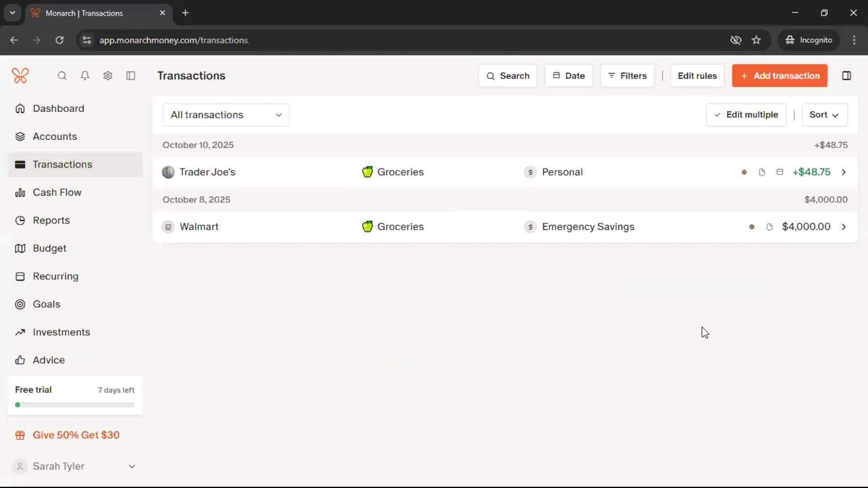Expand the All transactions dropdown
The image size is (868, 488).
coord(226,115)
